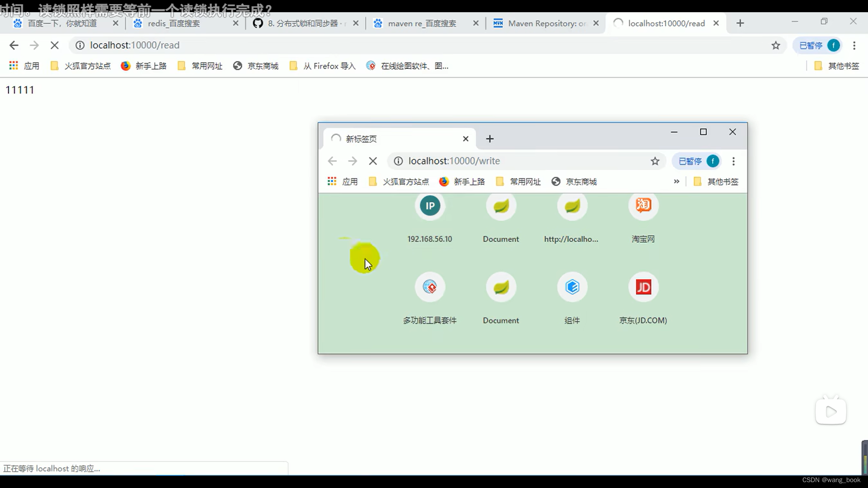The width and height of the screenshot is (868, 488).
Task: Star the localhost:10000/write page
Action: (655, 161)
